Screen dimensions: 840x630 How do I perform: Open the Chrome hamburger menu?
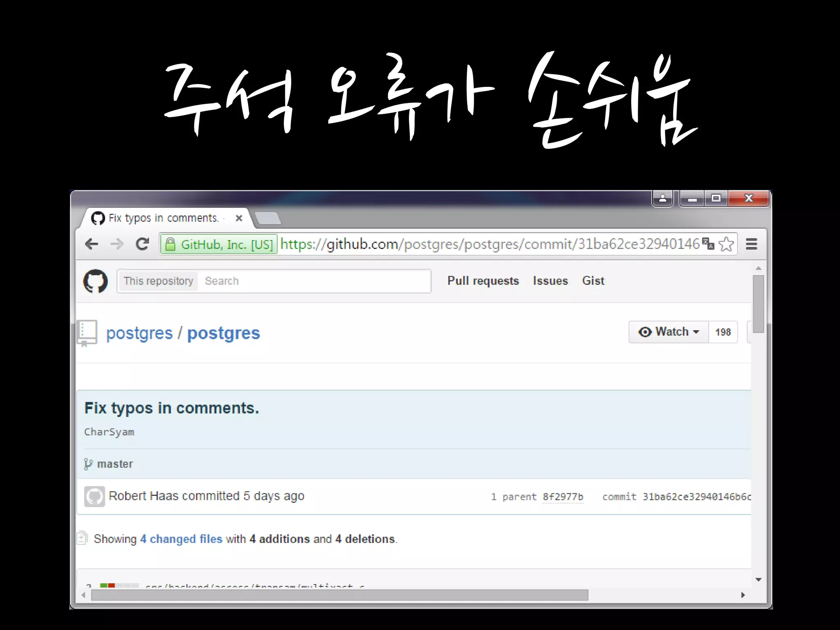tap(751, 244)
